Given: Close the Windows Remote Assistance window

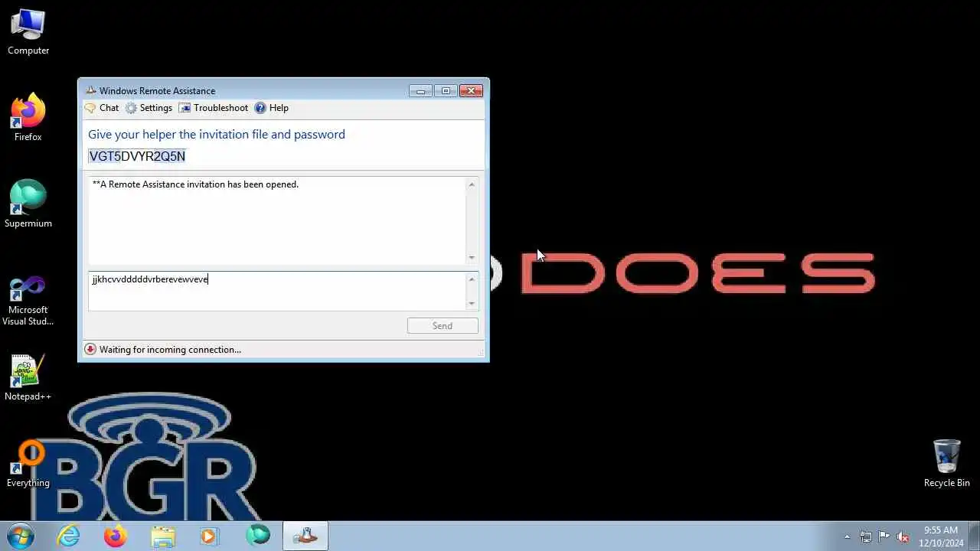Looking at the screenshot, I should pyautogui.click(x=471, y=90).
